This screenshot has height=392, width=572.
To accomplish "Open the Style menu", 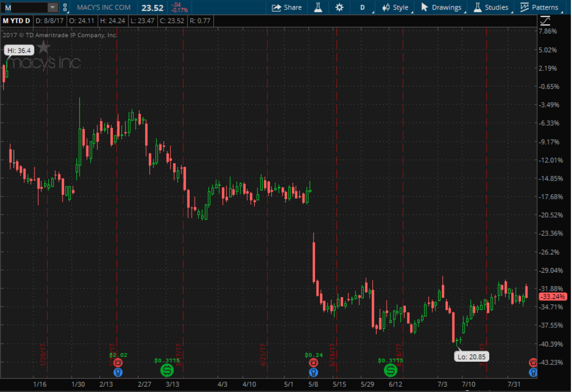I will tap(396, 7).
